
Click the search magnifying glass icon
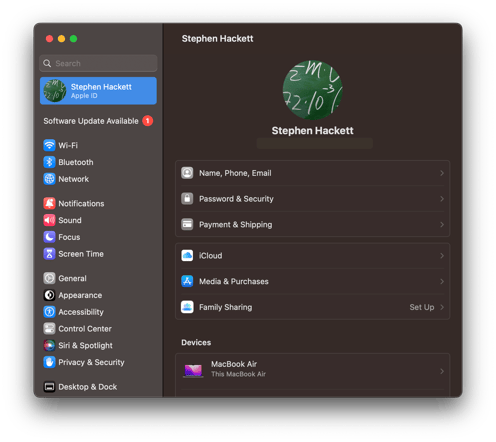coord(47,63)
